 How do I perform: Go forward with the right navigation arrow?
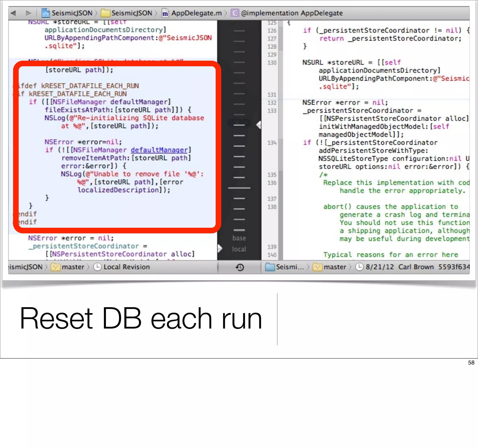point(29,13)
